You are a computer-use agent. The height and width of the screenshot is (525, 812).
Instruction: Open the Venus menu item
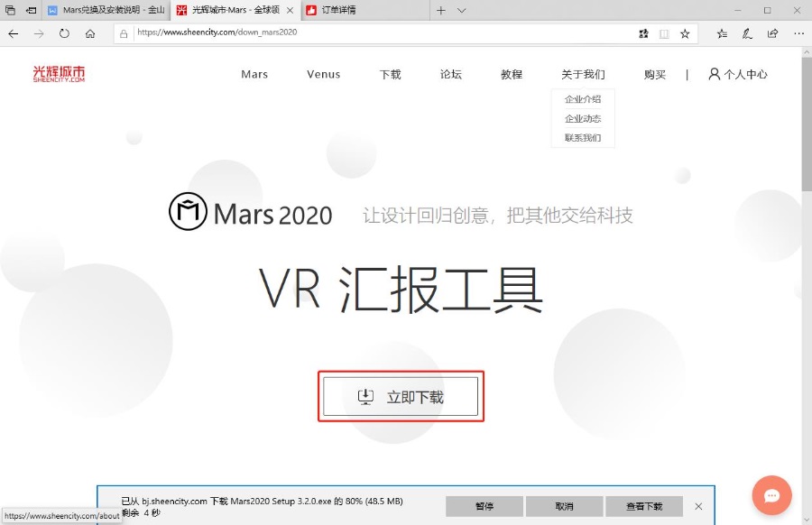(323, 74)
